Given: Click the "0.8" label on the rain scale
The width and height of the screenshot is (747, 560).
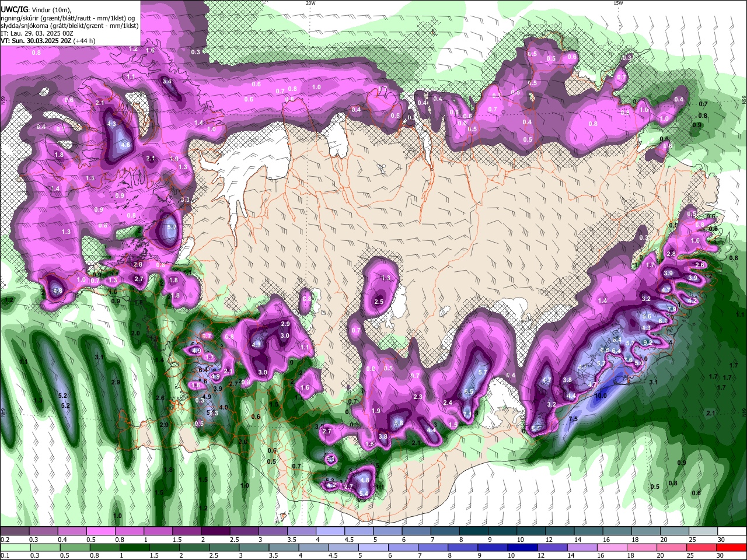Looking at the screenshot, I should (x=95, y=555).
